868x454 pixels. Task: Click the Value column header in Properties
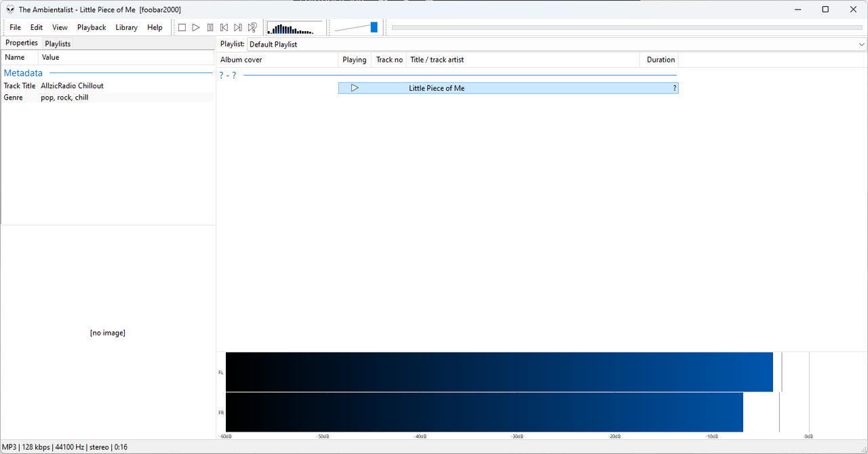coord(126,58)
